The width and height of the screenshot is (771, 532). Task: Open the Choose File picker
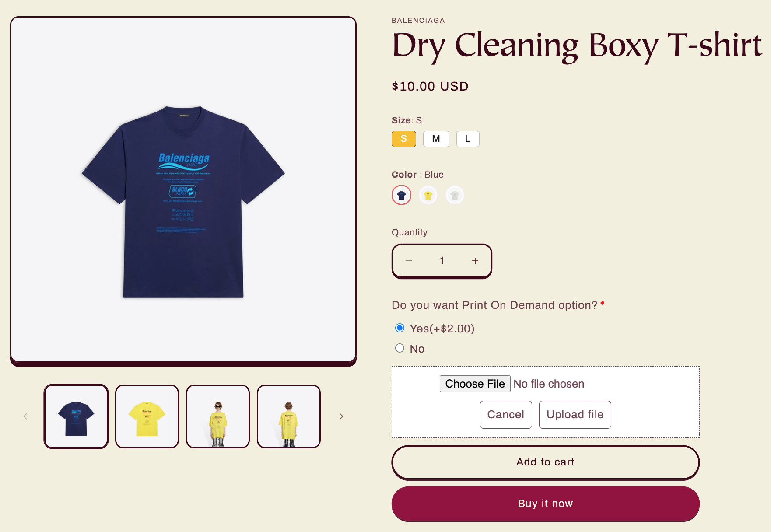click(x=475, y=384)
